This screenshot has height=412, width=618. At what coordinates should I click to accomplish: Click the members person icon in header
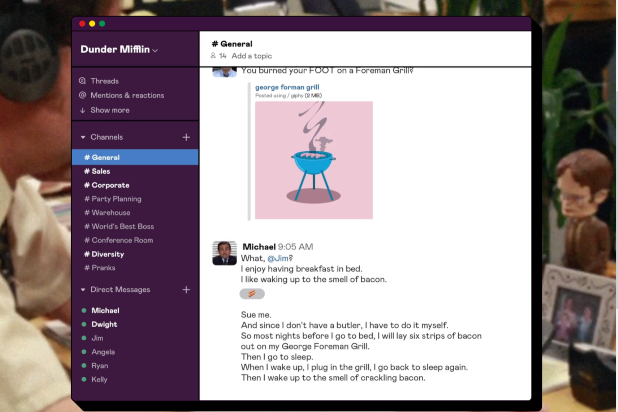[x=213, y=56]
